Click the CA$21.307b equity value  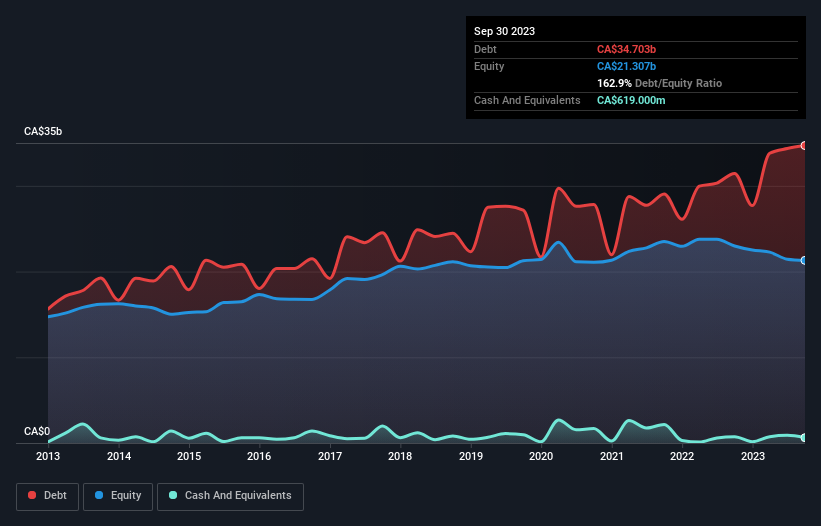[x=626, y=66]
